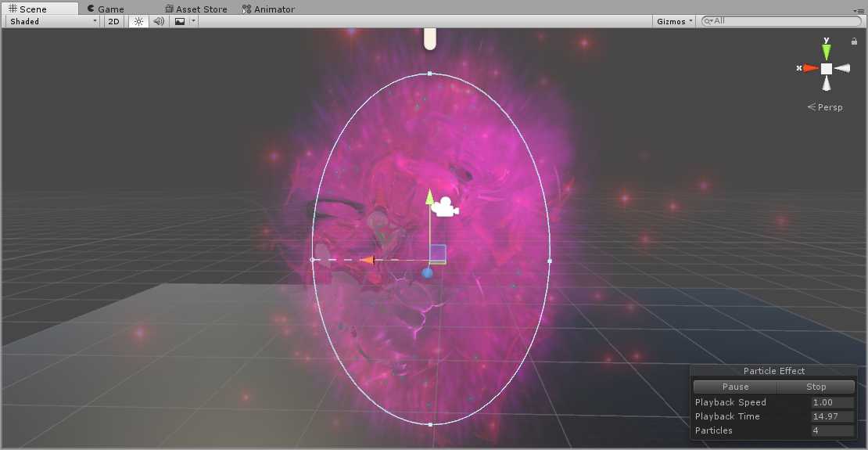868x450 pixels.
Task: Click the Playback Time value field
Action: pyautogui.click(x=832, y=416)
